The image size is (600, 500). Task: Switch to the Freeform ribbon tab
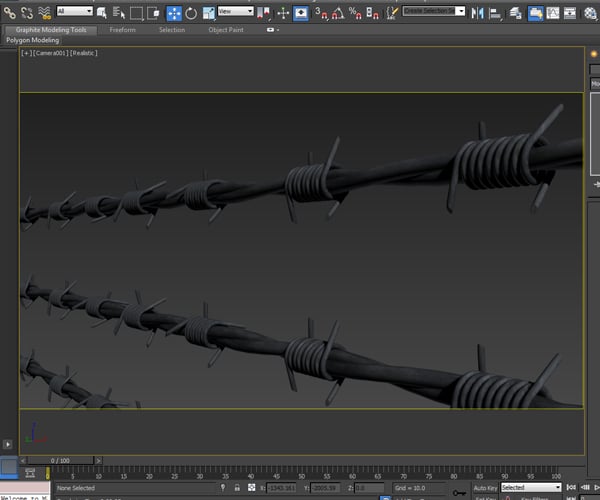click(122, 30)
